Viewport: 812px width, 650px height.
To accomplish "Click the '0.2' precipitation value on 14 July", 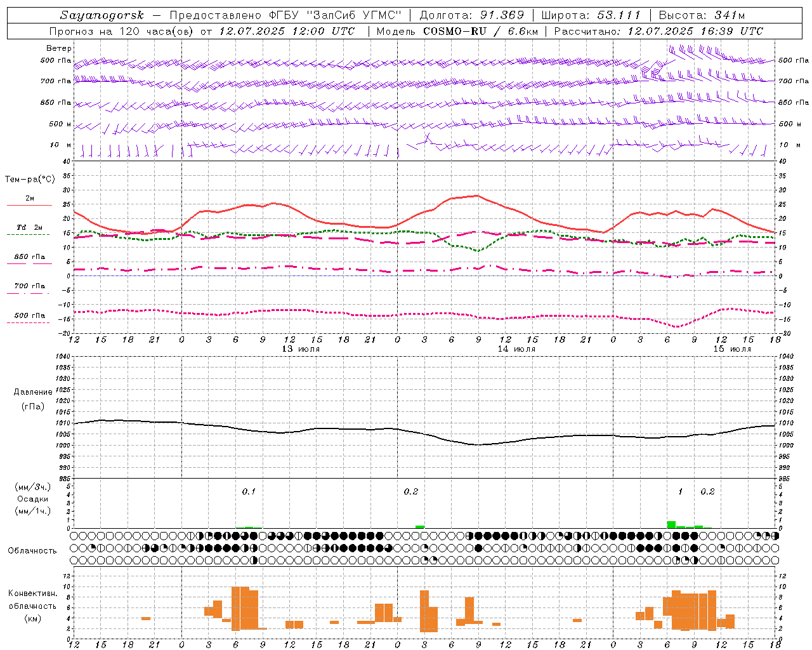I will [411, 491].
